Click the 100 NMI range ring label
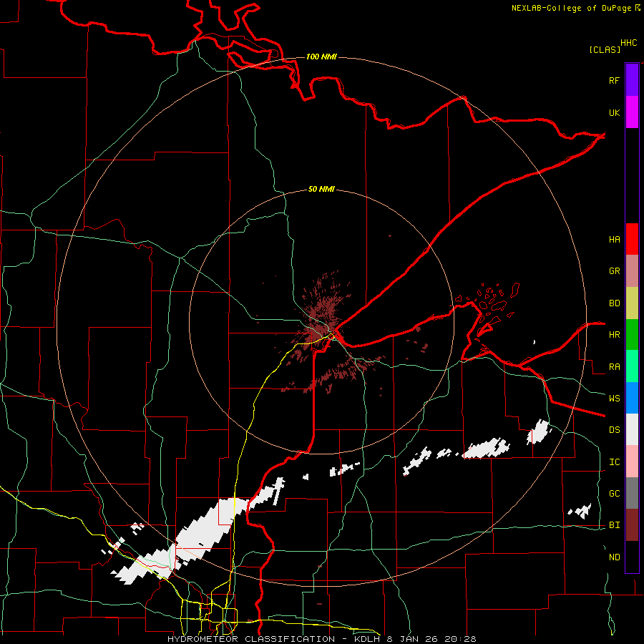The width and height of the screenshot is (644, 644). pos(321,57)
